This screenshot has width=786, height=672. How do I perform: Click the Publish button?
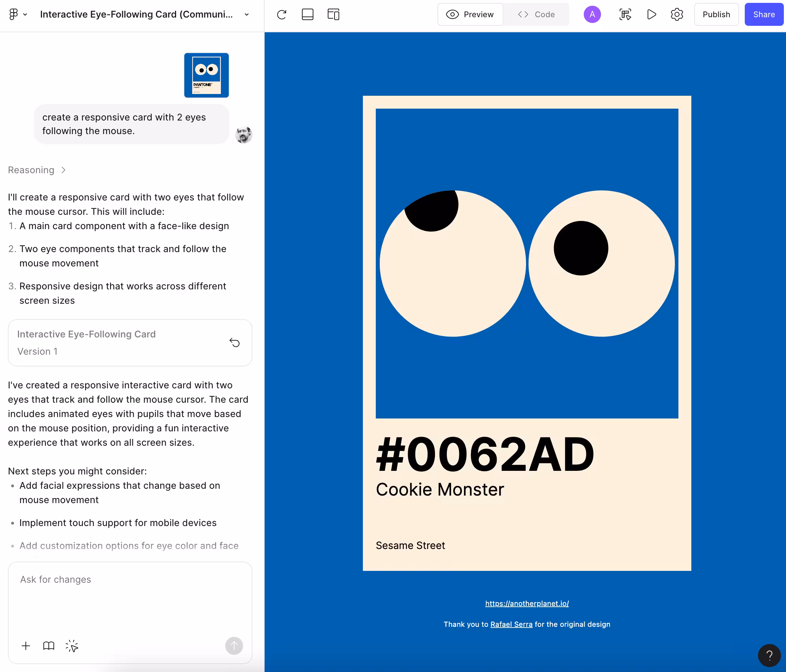[x=716, y=14]
